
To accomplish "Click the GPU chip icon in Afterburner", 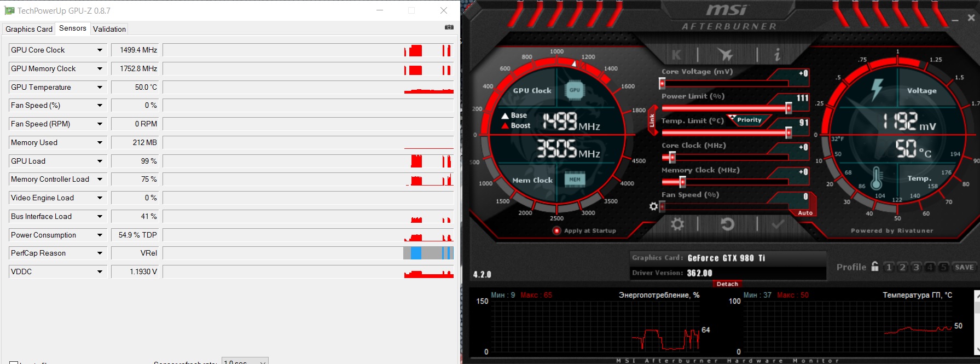I will 575,90.
